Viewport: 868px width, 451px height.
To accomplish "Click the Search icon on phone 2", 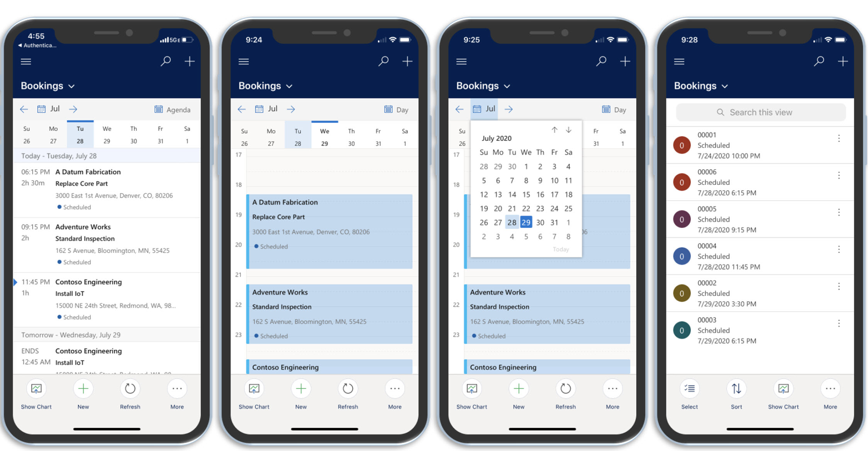I will click(383, 61).
